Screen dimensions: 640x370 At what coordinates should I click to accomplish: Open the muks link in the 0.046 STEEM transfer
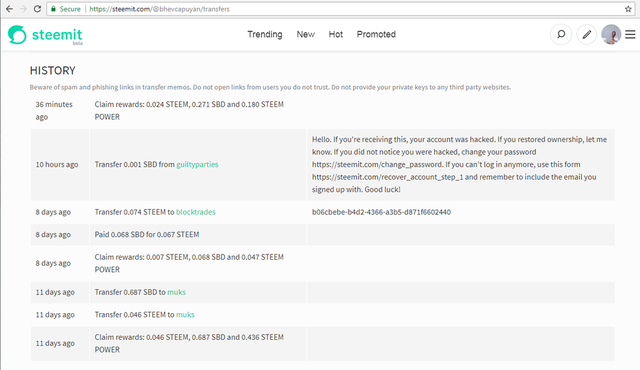tap(185, 315)
